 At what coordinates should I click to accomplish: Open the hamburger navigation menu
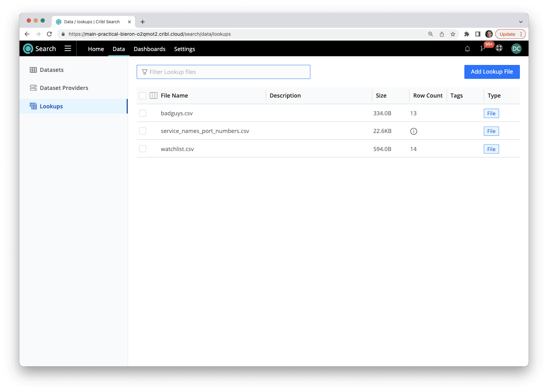point(68,49)
